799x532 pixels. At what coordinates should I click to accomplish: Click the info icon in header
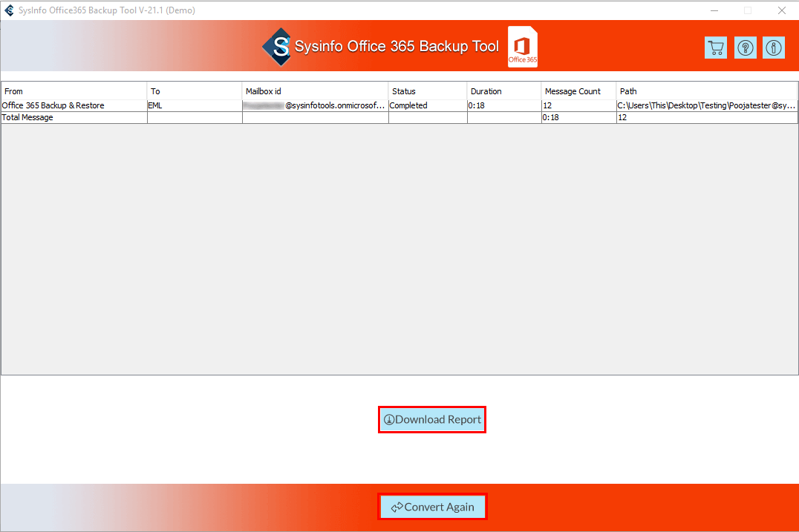(774, 47)
